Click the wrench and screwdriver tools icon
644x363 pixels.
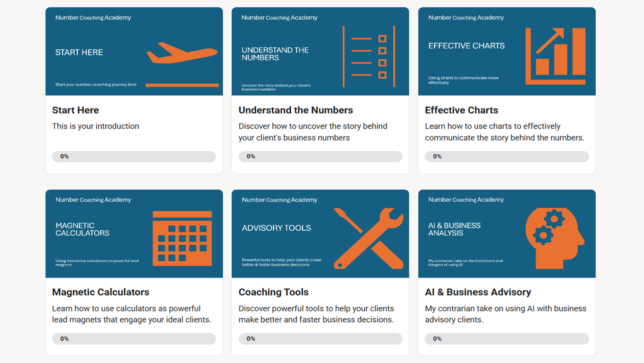[x=368, y=238]
